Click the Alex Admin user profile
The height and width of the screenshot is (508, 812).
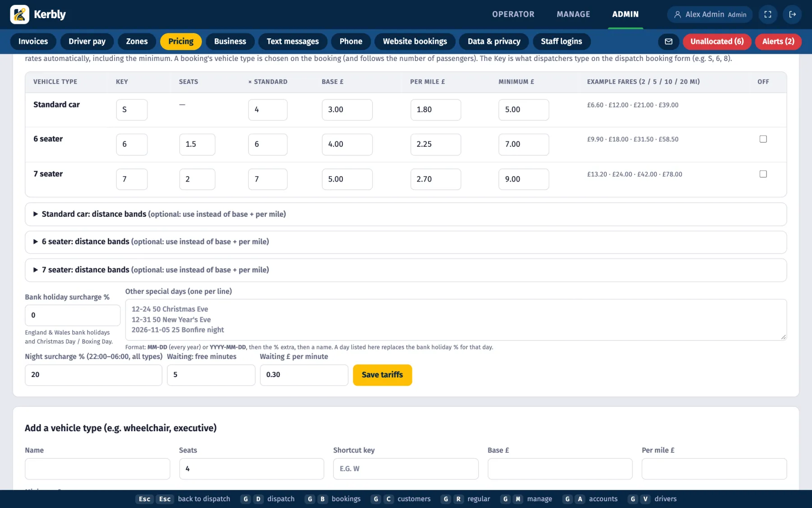pos(710,14)
